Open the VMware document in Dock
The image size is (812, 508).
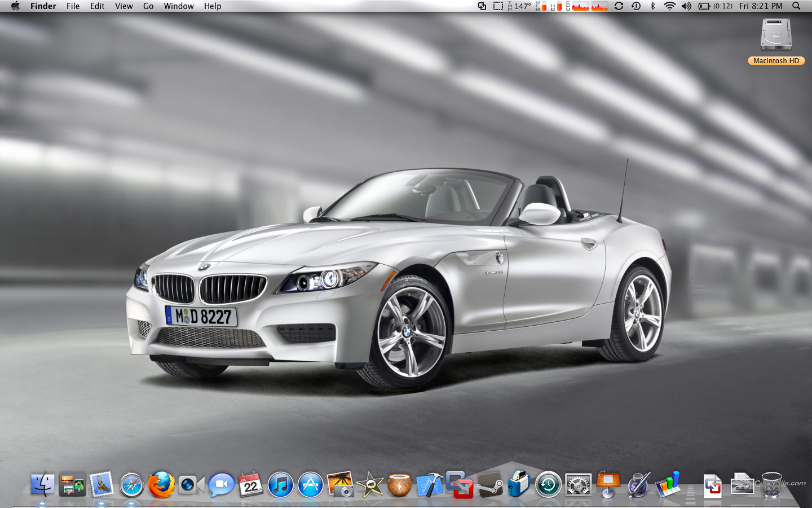point(713,485)
